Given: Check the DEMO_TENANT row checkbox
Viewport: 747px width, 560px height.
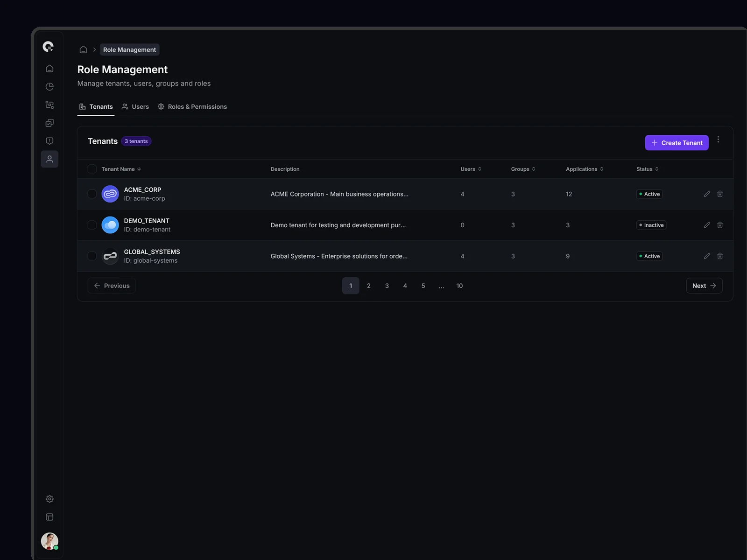Looking at the screenshot, I should pos(92,225).
